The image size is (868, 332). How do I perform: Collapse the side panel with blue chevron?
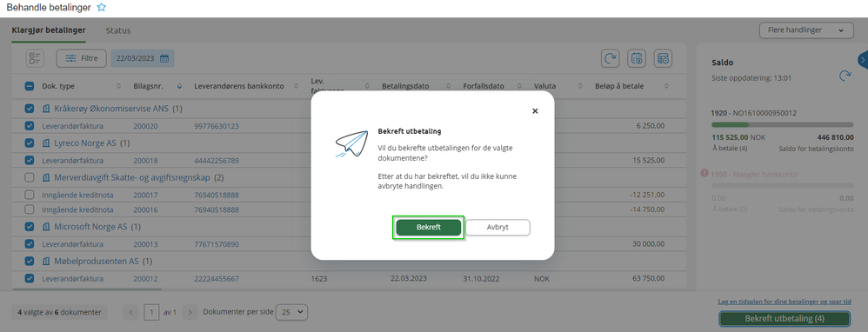tap(863, 60)
